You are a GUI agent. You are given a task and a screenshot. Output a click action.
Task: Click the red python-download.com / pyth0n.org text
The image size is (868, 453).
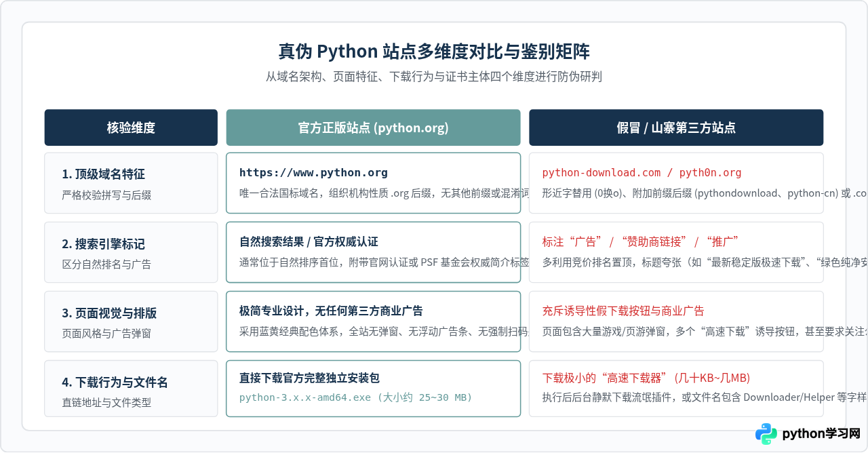tap(642, 172)
